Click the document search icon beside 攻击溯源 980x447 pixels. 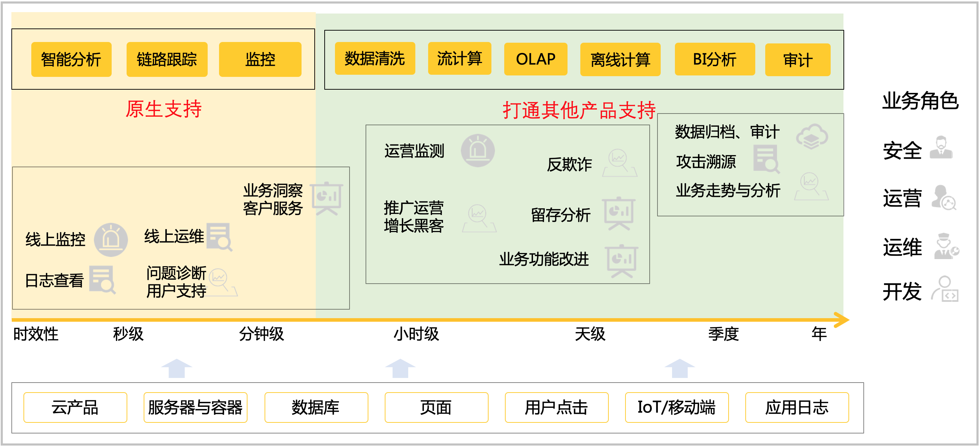(x=767, y=159)
